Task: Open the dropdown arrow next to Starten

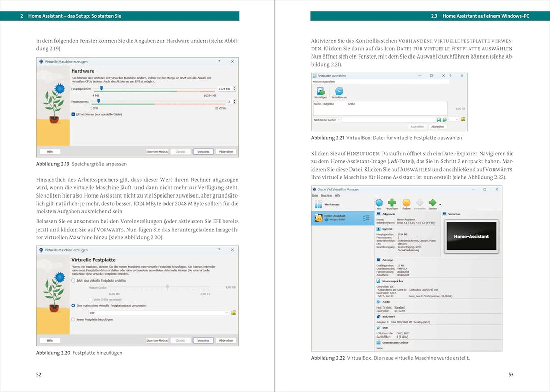Action: pos(440,204)
